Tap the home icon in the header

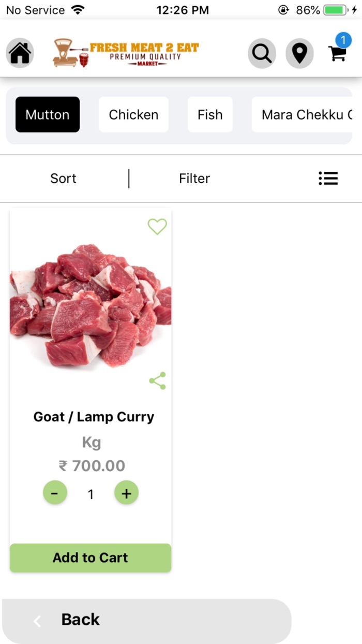point(19,52)
